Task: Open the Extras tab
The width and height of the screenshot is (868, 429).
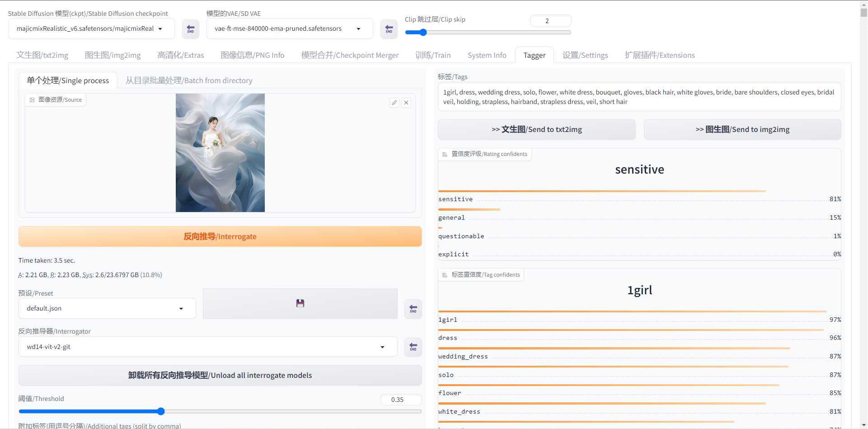Action: click(181, 55)
